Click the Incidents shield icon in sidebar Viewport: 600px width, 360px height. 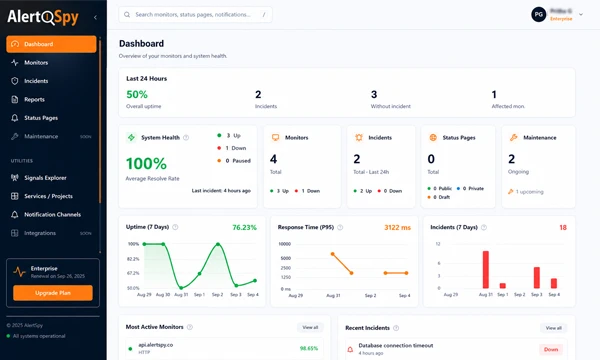pos(15,81)
